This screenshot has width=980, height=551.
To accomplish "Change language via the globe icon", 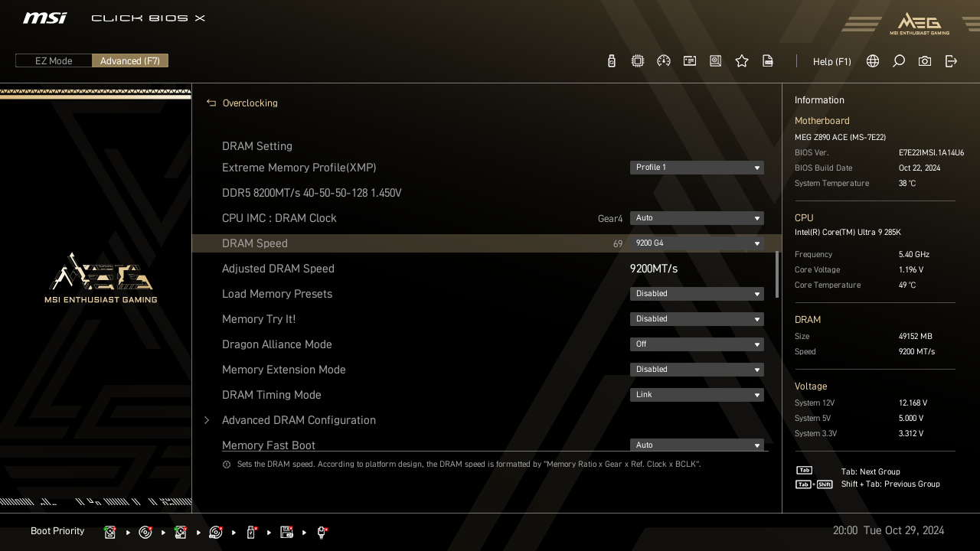I will [873, 61].
